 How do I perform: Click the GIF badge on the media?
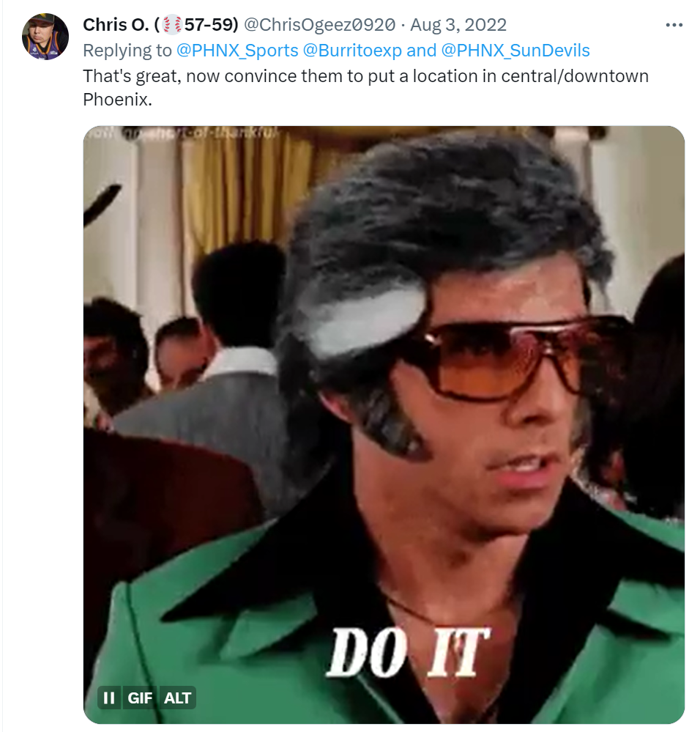click(139, 698)
